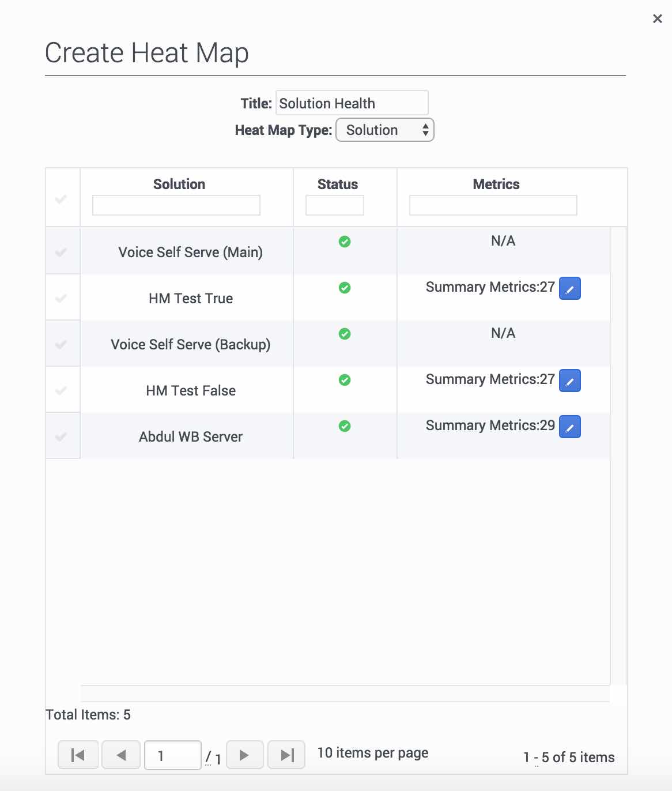Focus the Metrics column filter box
672x791 pixels.
(x=493, y=205)
